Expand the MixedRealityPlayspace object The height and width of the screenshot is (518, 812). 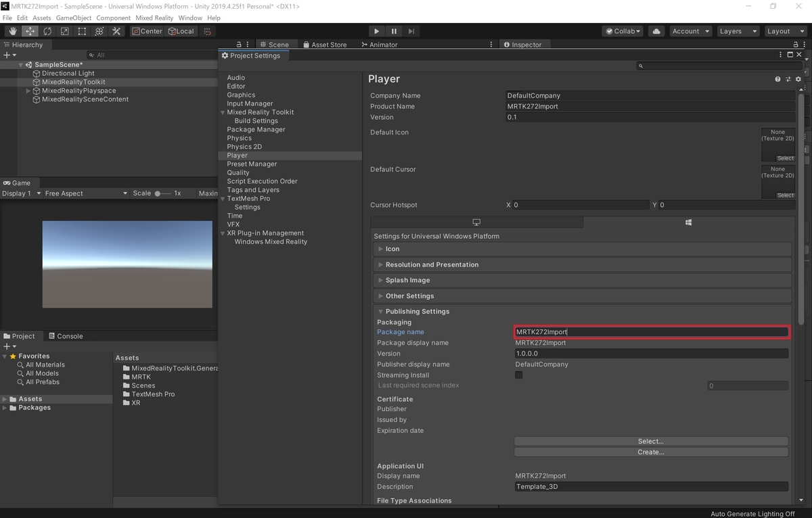(x=28, y=91)
